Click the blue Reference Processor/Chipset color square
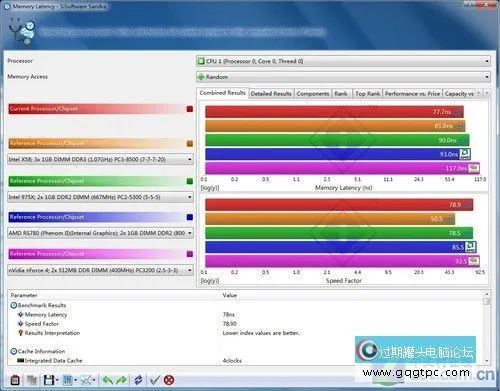This screenshot has height=391, width=500. click(190, 217)
